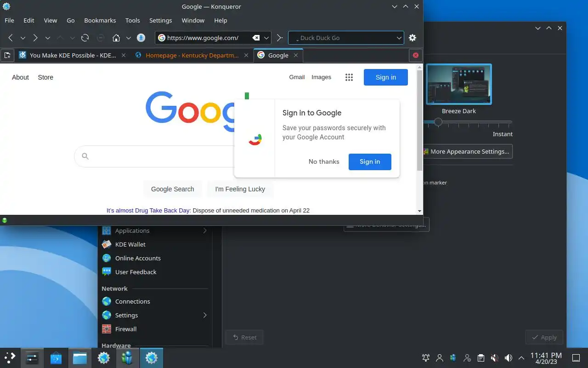Go back using Konqueror's back arrow
The image size is (588, 368).
pyautogui.click(x=11, y=38)
